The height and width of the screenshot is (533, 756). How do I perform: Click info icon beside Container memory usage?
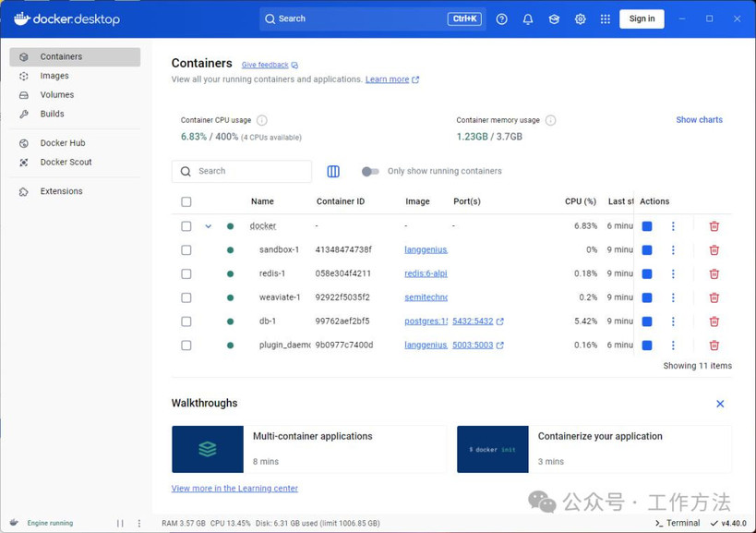[550, 120]
